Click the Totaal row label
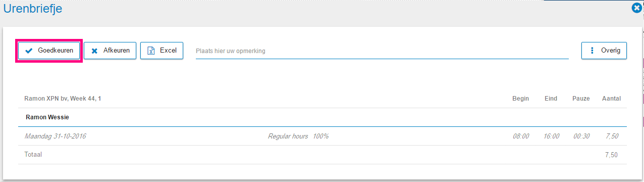The image size is (644, 182). (x=33, y=154)
